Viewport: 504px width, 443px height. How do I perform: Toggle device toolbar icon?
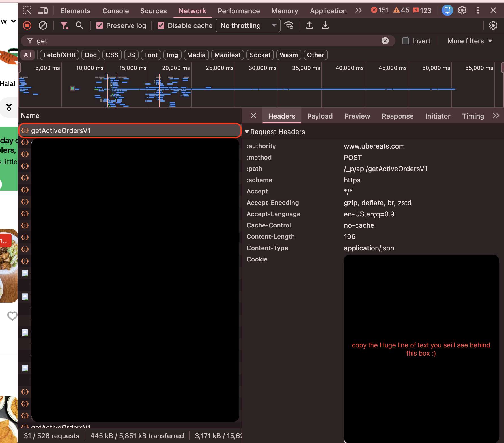43,11
